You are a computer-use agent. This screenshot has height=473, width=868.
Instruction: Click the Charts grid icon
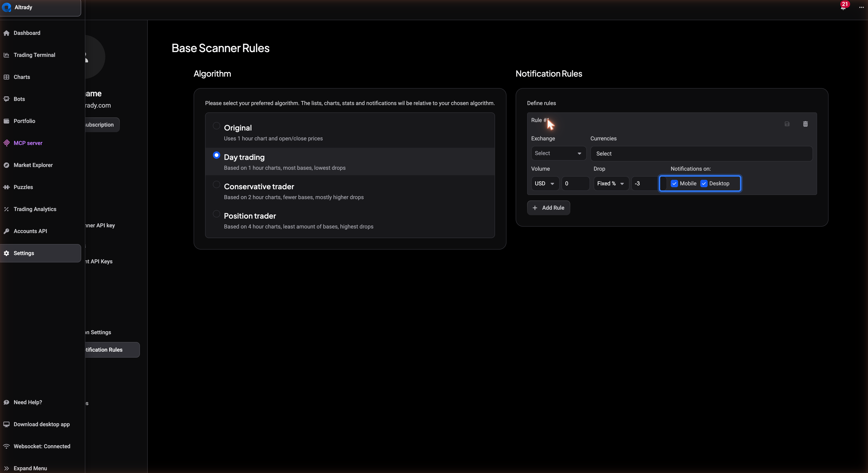(6, 77)
